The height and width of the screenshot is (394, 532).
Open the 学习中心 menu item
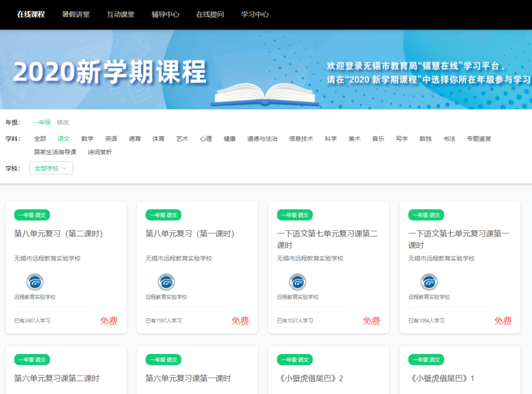tap(254, 15)
